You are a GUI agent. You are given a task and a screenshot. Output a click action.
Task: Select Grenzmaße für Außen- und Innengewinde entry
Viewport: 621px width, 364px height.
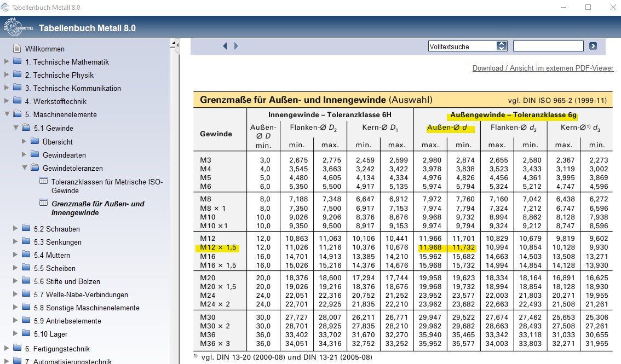[98, 208]
